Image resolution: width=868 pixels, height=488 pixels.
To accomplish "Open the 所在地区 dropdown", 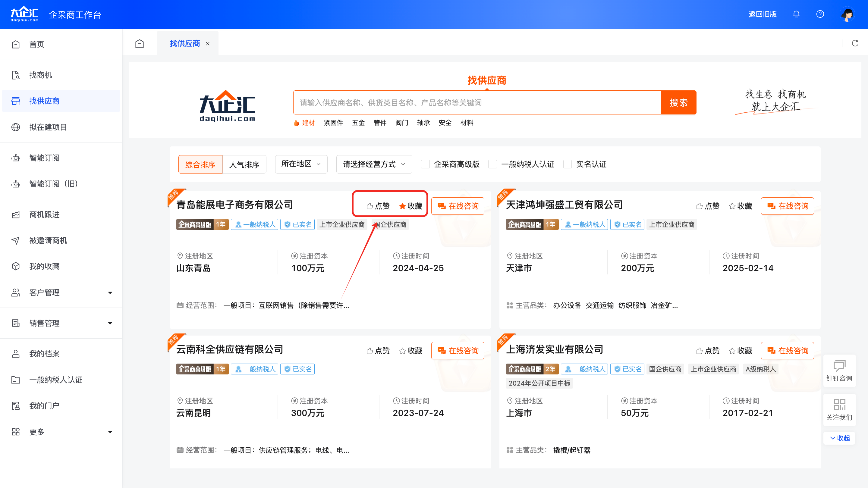I will click(301, 164).
